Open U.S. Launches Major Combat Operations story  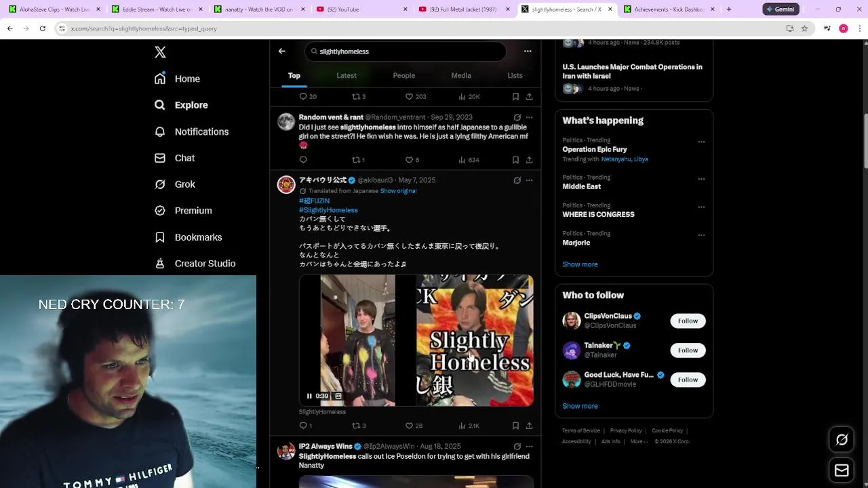[632, 71]
